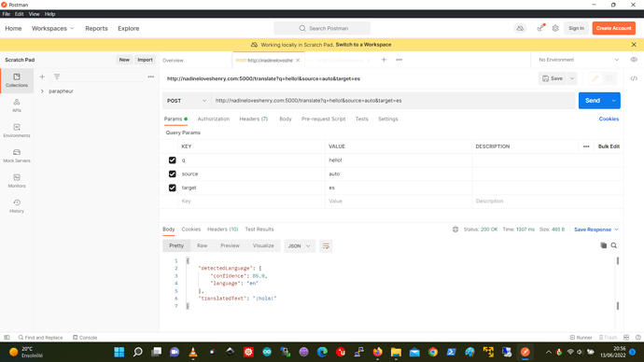The height and width of the screenshot is (362, 644).
Task: Open the Monitors sidebar panel
Action: 17,181
